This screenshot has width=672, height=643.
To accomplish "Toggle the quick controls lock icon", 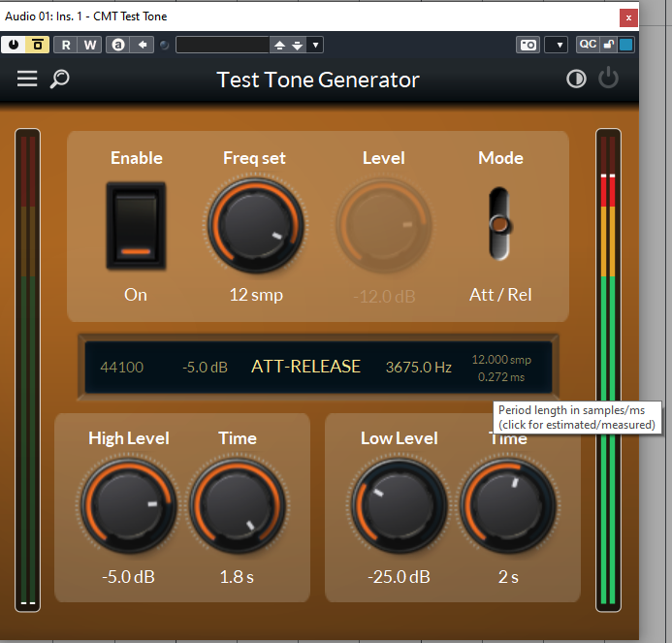I will click(x=609, y=45).
